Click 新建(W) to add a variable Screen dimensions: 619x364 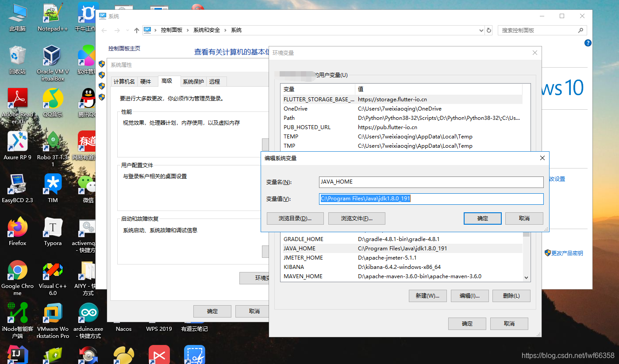[427, 295]
